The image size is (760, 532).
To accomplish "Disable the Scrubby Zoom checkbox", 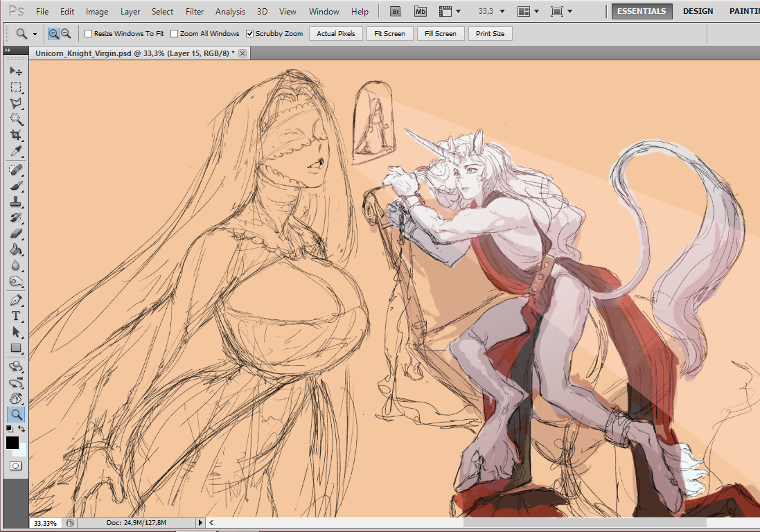I will click(x=250, y=33).
